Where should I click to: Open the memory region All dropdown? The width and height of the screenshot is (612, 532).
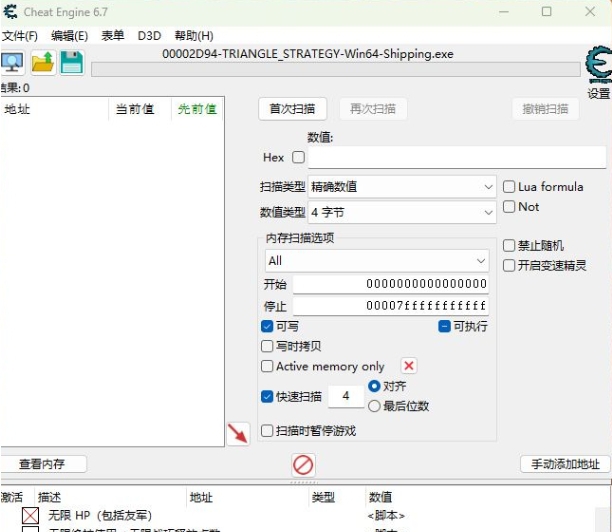[x=377, y=261]
